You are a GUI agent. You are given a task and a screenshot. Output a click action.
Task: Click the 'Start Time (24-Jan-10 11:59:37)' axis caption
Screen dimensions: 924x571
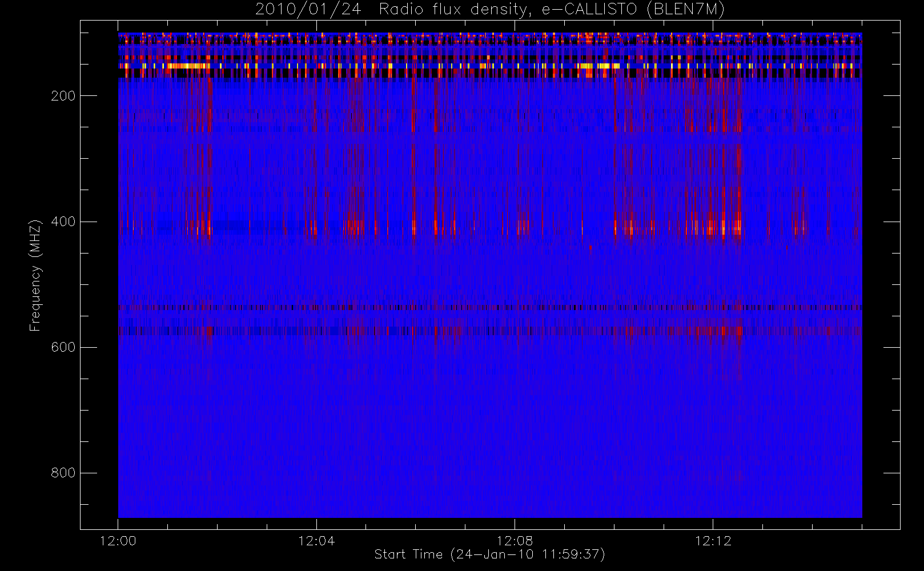pos(490,554)
